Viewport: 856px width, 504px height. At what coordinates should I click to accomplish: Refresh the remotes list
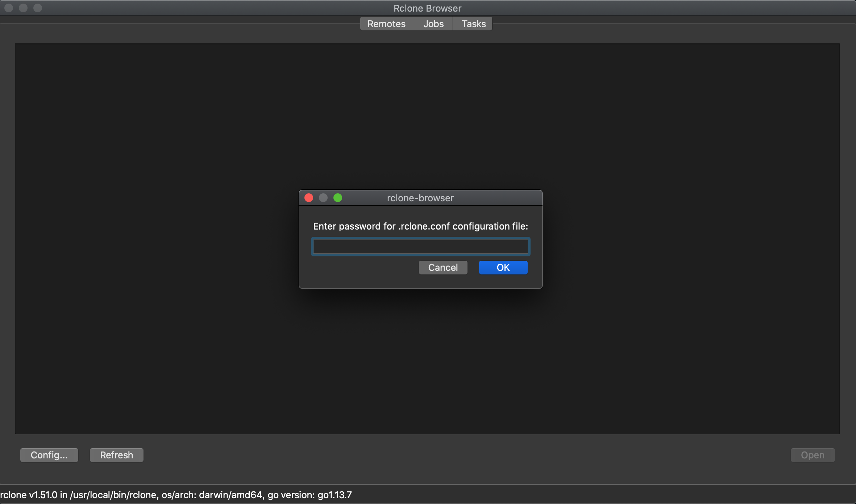pos(117,455)
